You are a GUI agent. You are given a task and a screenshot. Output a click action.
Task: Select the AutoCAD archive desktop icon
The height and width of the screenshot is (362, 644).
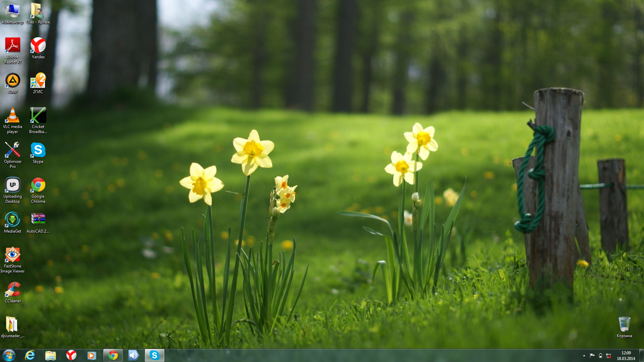click(x=38, y=223)
